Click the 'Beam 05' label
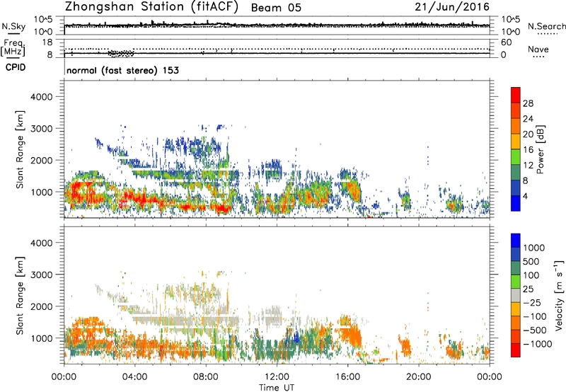The height and width of the screenshot is (392, 566). tap(276, 8)
